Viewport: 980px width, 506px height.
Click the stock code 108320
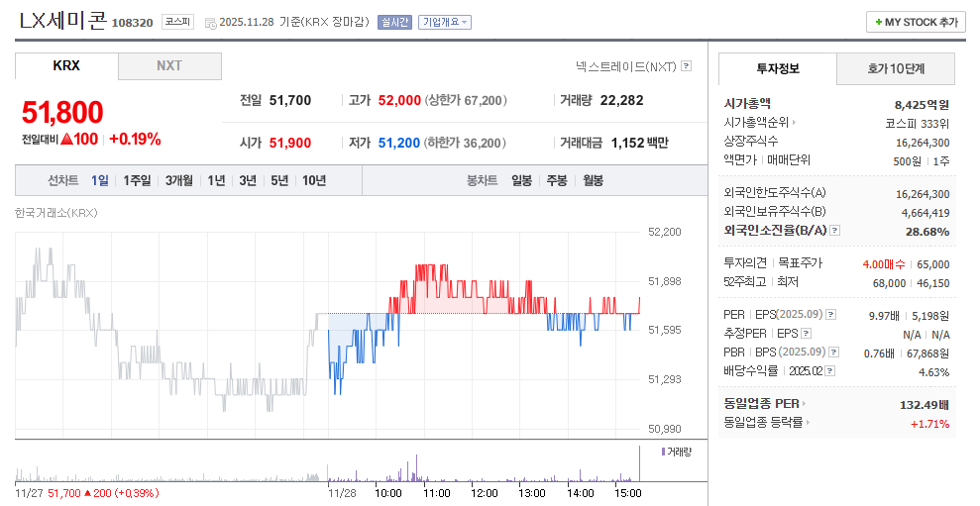133,23
